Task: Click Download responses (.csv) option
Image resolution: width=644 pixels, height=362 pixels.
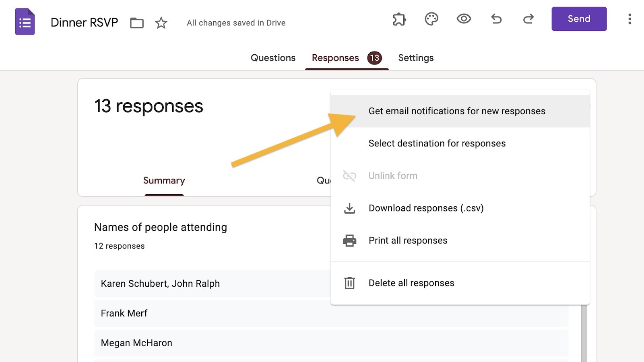Action: (x=426, y=208)
